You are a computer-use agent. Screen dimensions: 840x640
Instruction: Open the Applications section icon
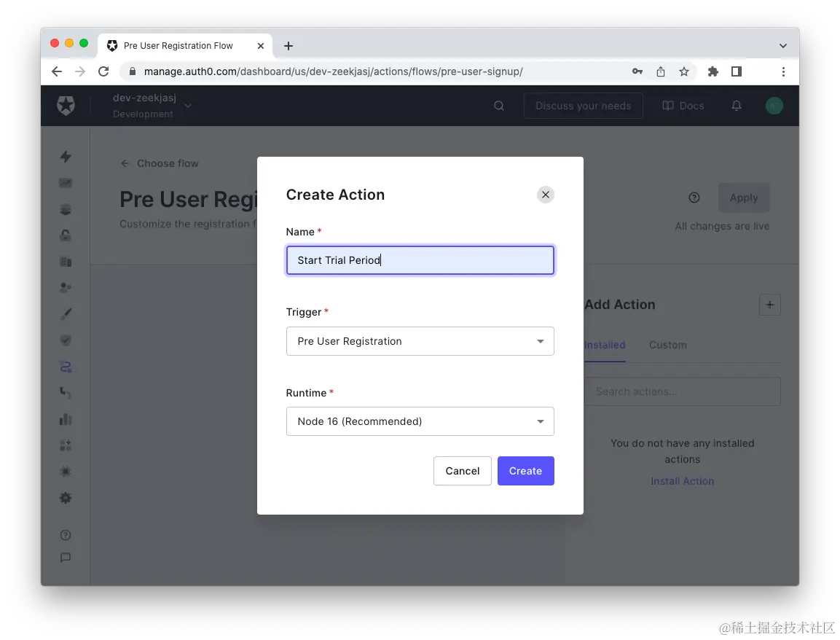coord(66,209)
